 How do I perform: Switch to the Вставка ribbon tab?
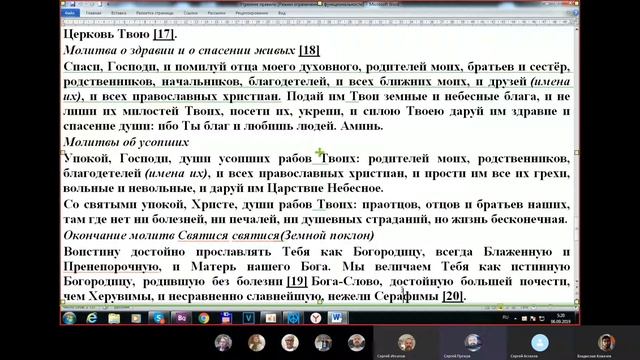click(119, 13)
